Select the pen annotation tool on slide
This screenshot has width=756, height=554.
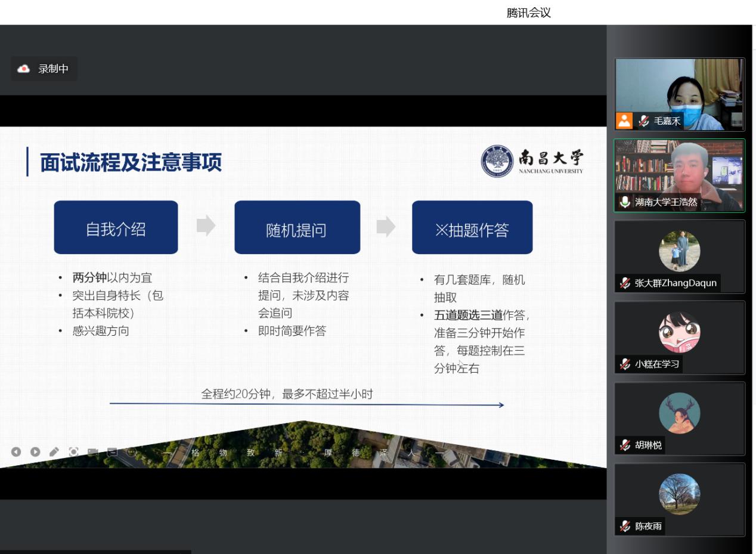click(54, 452)
